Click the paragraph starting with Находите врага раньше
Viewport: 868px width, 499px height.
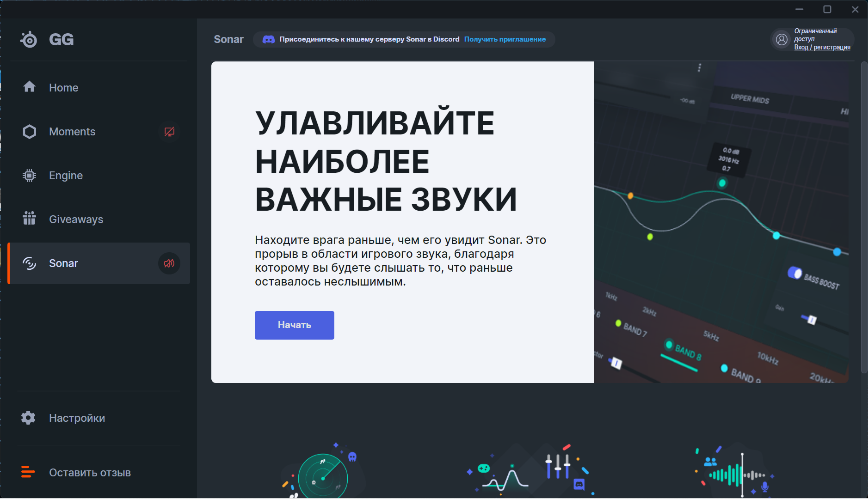point(400,261)
